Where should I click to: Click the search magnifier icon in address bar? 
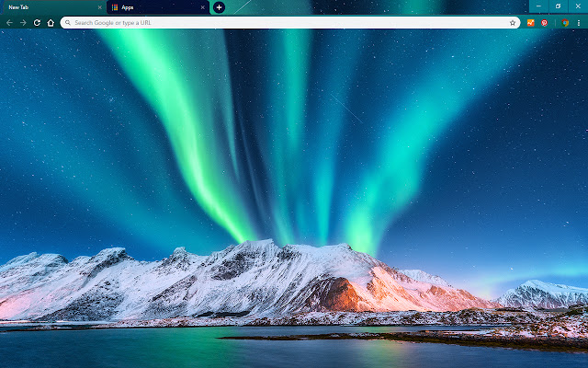(x=68, y=22)
